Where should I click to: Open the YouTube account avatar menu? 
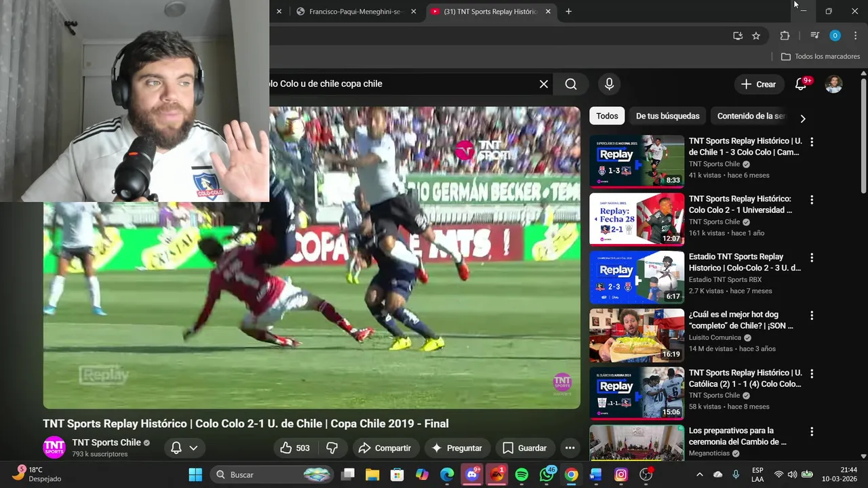833,84
